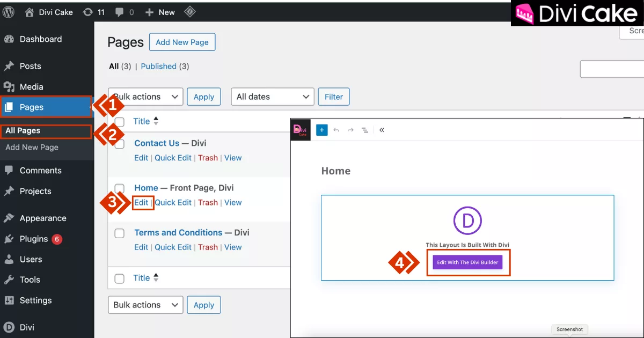Click the Media camera icon
The height and width of the screenshot is (338, 644).
click(9, 86)
